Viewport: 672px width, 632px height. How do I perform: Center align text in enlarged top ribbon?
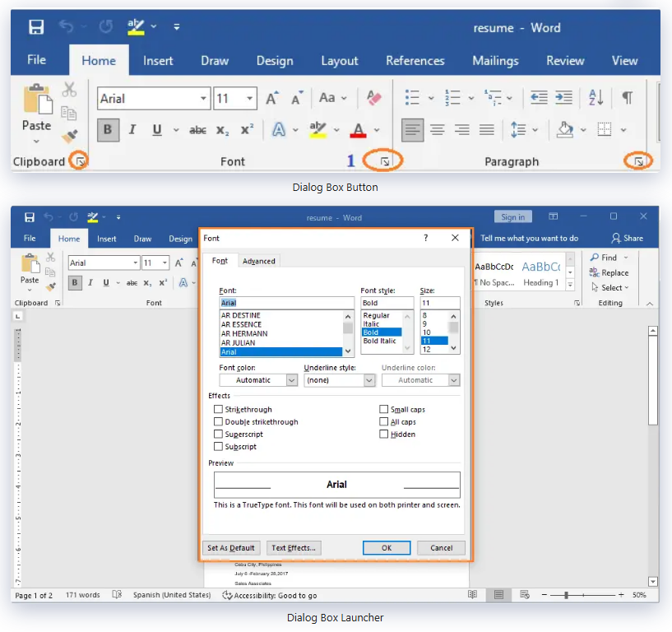tap(437, 129)
